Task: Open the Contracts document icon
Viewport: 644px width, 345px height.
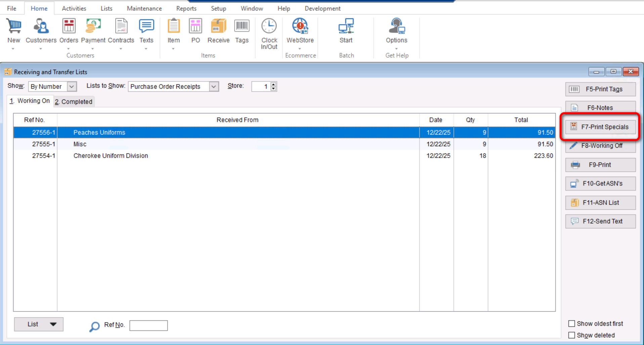Action: [x=121, y=27]
